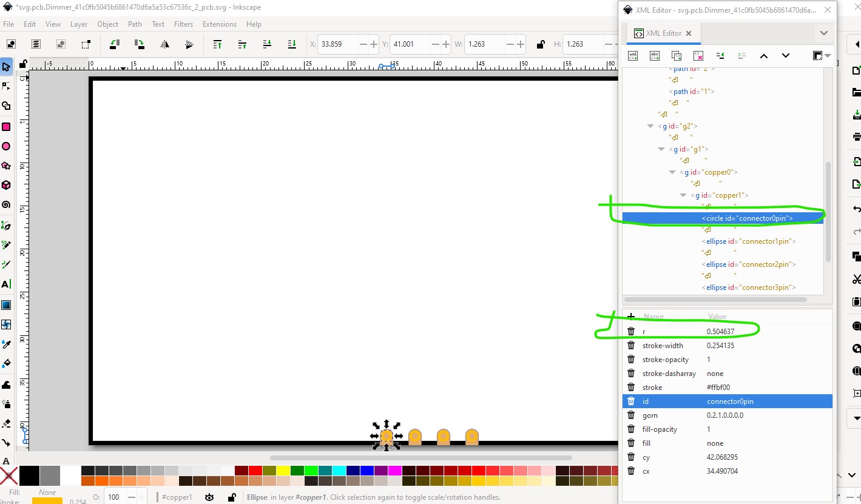Flip selection vertically

189,44
